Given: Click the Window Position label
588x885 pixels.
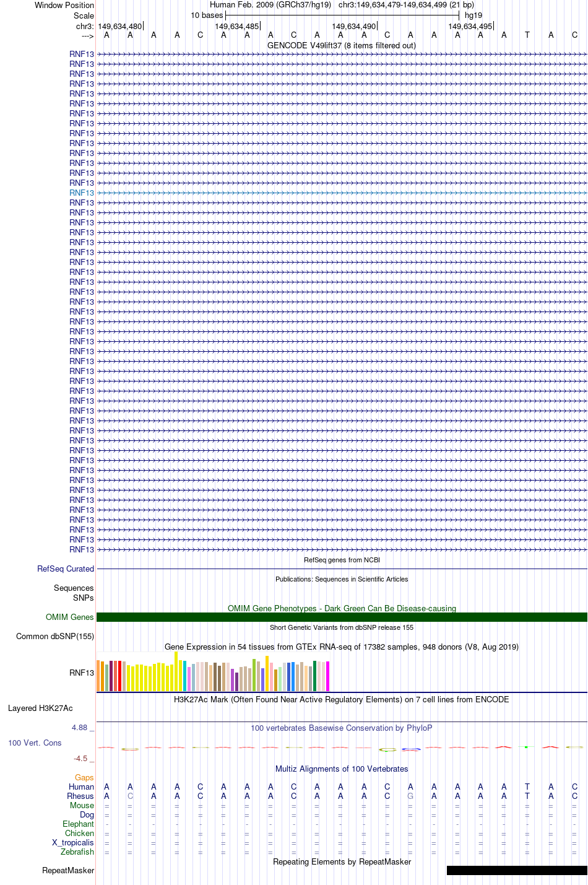Looking at the screenshot, I should 64,5.
